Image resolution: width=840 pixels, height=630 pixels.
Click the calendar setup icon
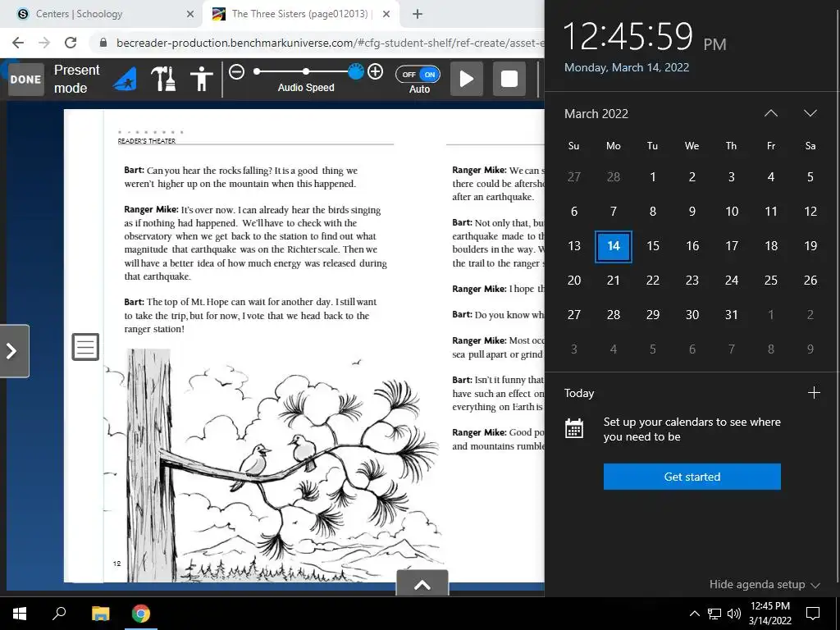point(573,428)
